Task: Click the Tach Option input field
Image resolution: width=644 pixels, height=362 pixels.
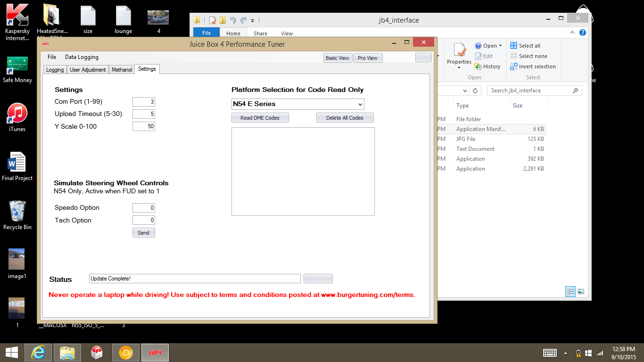Action: click(143, 220)
